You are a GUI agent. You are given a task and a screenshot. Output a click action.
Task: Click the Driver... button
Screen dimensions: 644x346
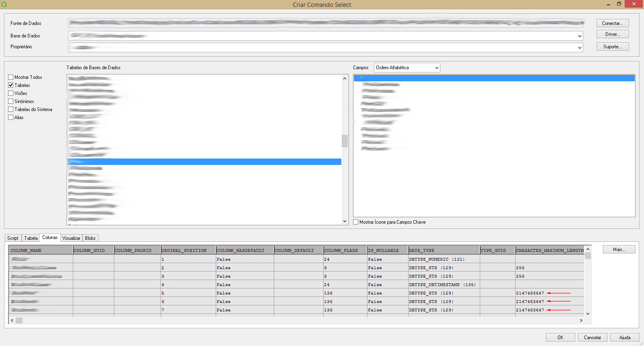pyautogui.click(x=613, y=34)
